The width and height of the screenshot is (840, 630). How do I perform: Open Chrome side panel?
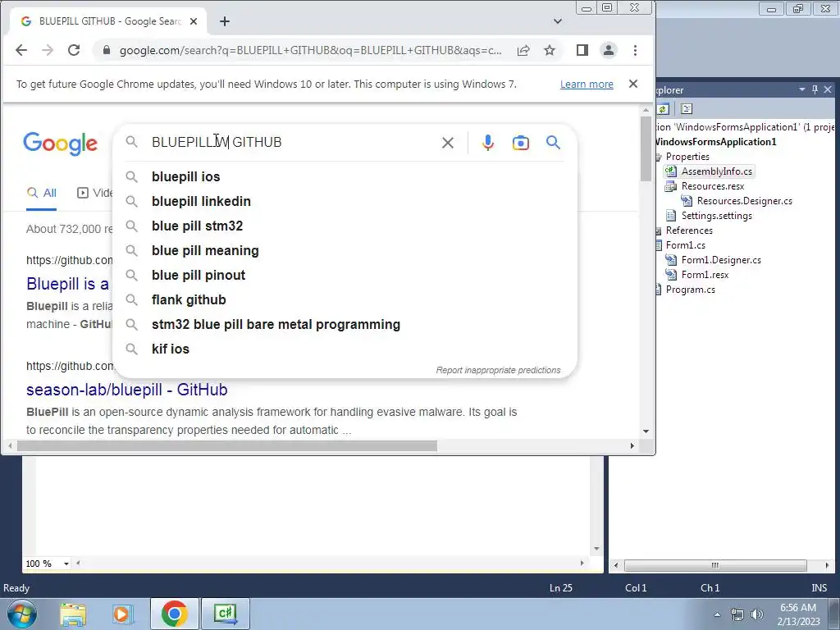click(582, 50)
